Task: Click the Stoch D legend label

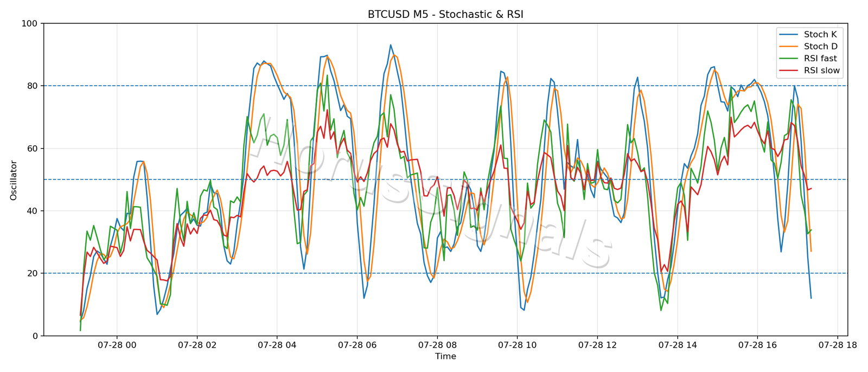Action: (x=821, y=47)
